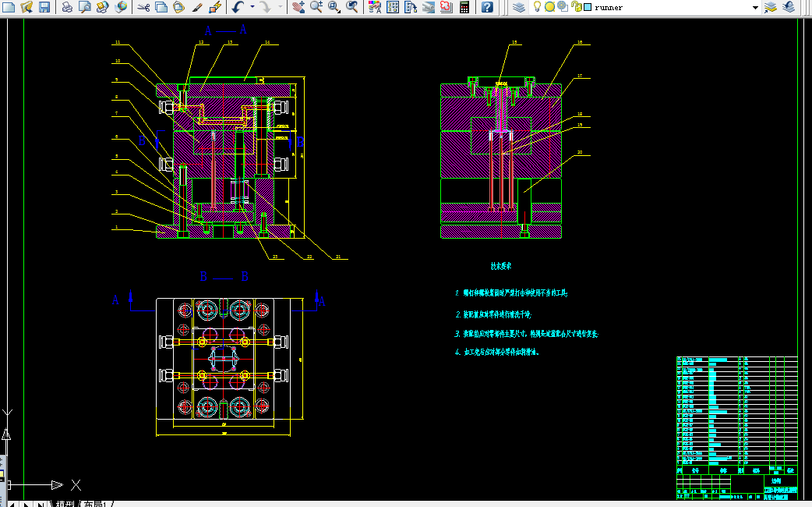Open the Tool Palettes window icon

tap(411, 7)
